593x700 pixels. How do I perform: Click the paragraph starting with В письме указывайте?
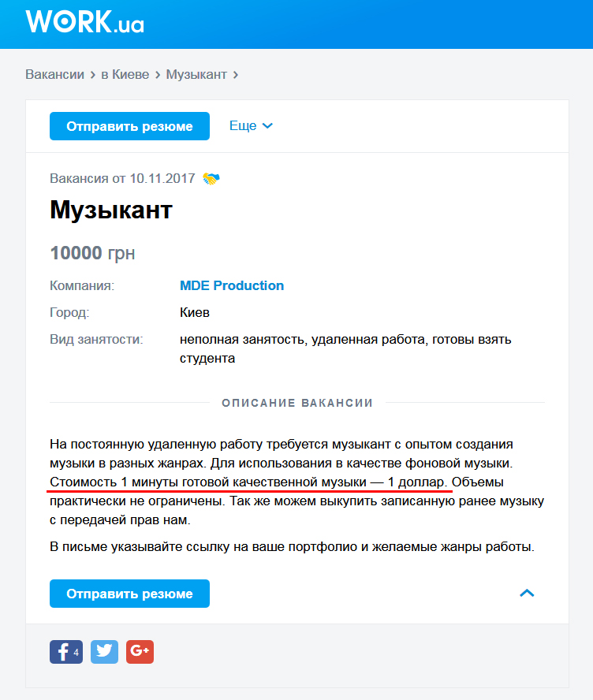[292, 546]
